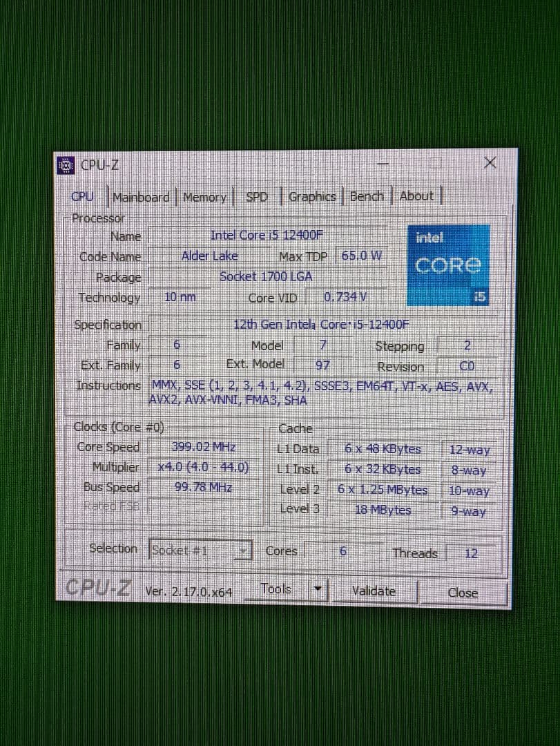Open the Bench tab
Screen dimensions: 560x746
pyautogui.click(x=367, y=196)
